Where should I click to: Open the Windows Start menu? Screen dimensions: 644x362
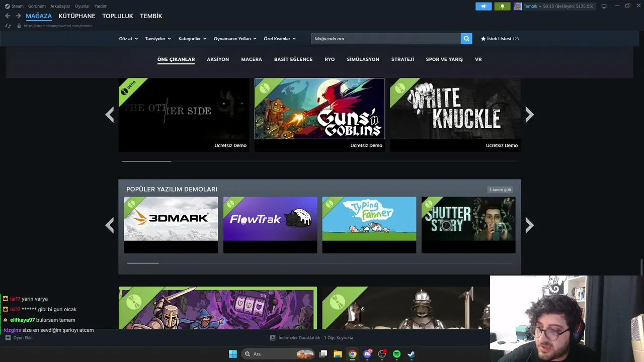pyautogui.click(x=233, y=354)
